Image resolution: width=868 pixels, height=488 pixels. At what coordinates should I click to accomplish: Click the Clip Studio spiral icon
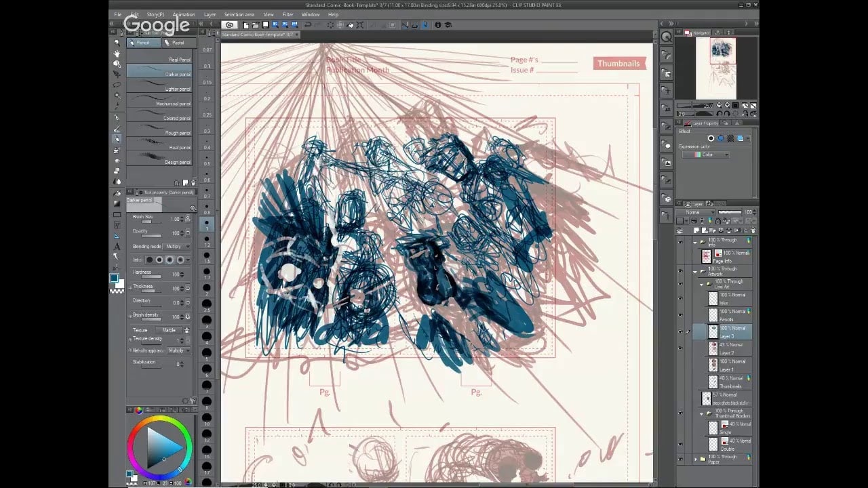[x=230, y=25]
